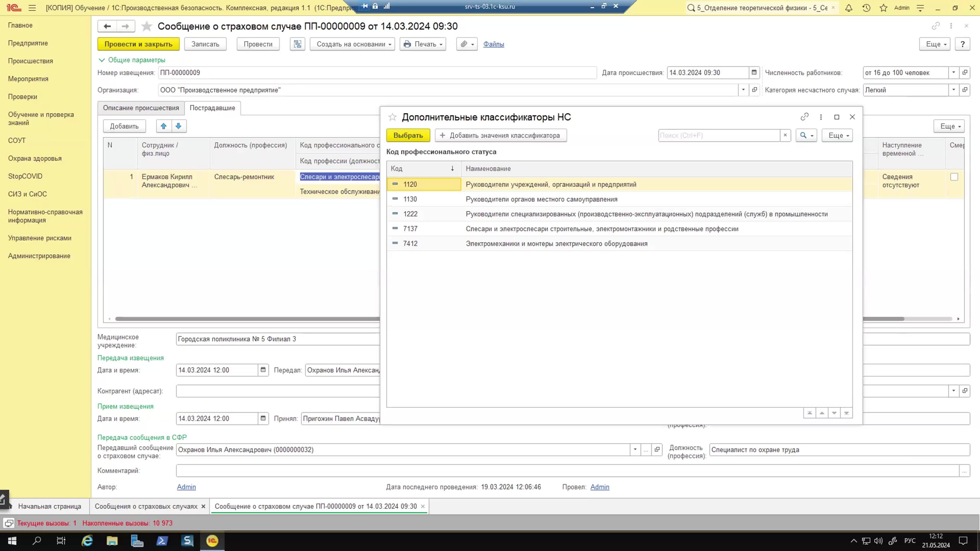Open the Печать dropdown menu
Image resolution: width=980 pixels, height=551 pixels.
pos(423,44)
